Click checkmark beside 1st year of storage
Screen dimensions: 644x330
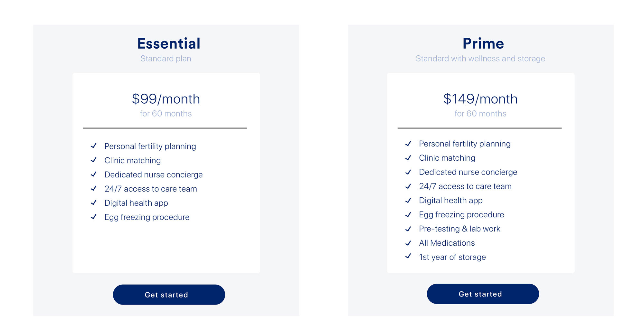408,256
